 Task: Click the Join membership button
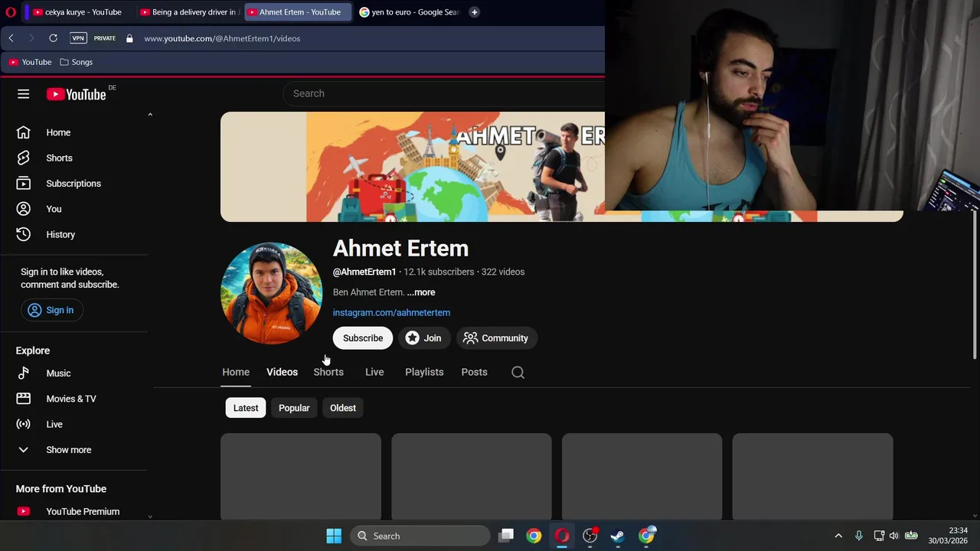tap(423, 338)
